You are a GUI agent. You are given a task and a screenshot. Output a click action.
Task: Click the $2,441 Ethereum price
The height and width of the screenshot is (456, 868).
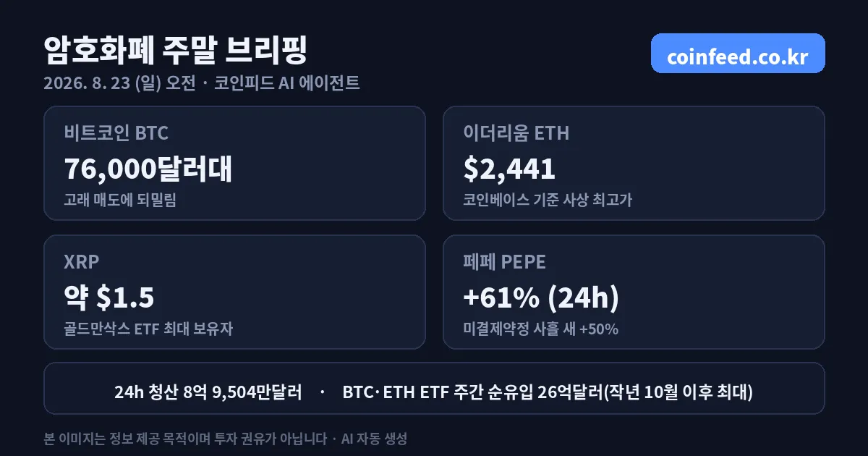(509, 169)
